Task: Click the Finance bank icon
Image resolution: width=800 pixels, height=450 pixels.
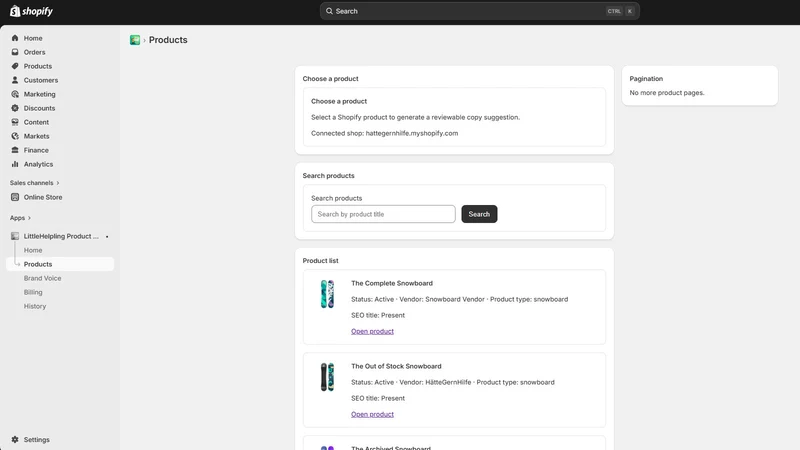Action: [15, 150]
